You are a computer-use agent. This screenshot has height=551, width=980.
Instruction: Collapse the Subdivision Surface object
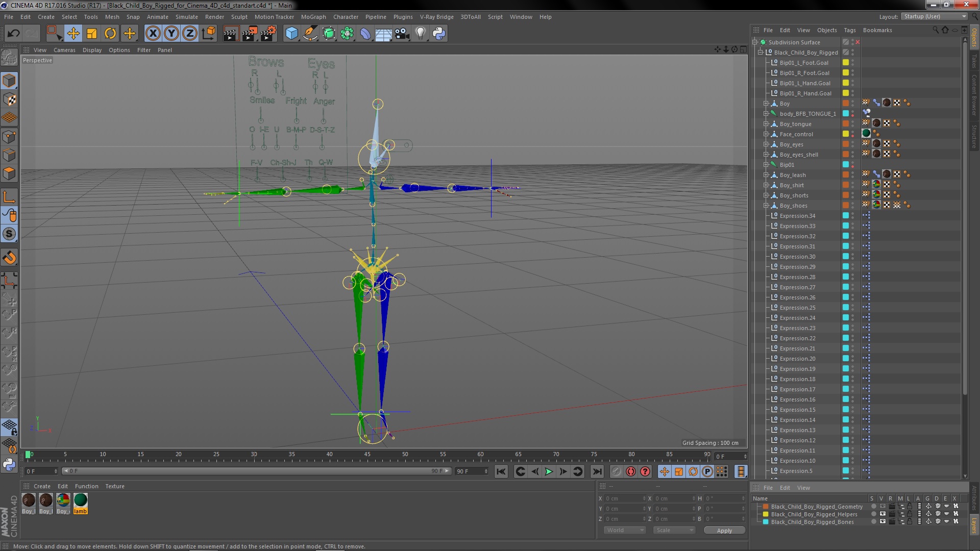[754, 42]
